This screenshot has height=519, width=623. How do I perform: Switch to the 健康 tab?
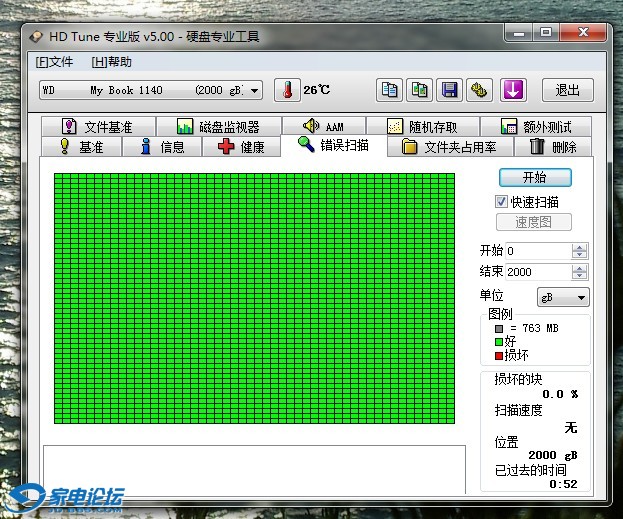pyautogui.click(x=241, y=147)
